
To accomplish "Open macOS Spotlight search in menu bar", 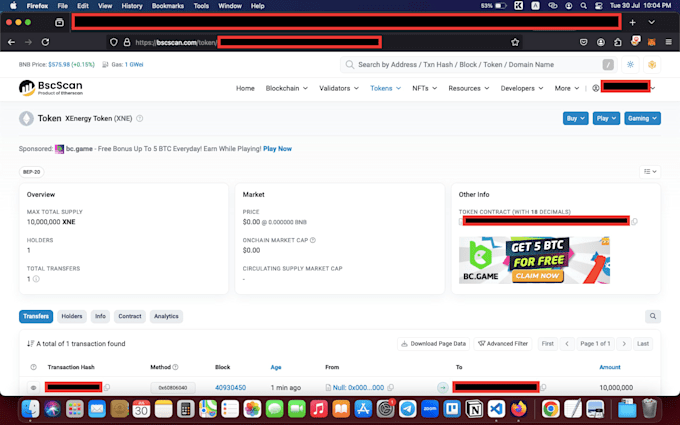I will pyautogui.click(x=584, y=6).
